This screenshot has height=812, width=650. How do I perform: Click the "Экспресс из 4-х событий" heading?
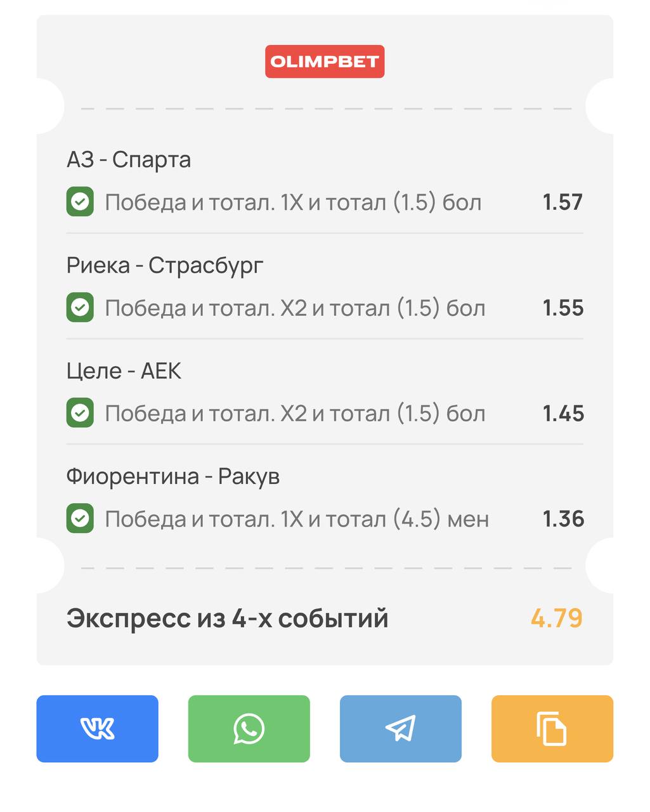coord(227,618)
